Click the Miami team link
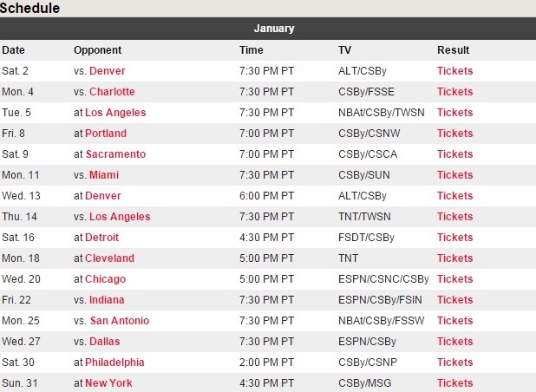The width and height of the screenshot is (536, 392). 104,175
